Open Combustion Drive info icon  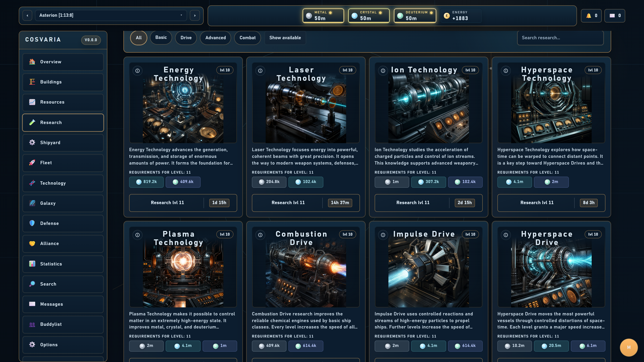coord(260,235)
